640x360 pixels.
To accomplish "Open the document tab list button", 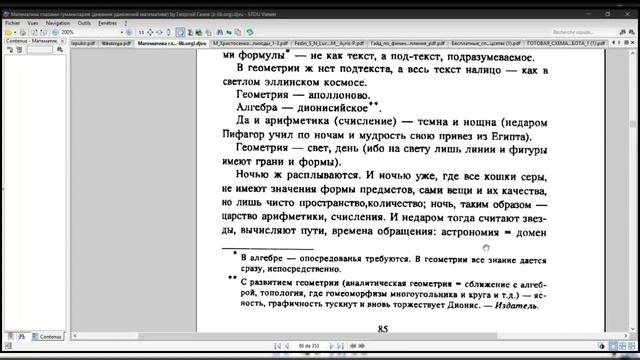I will tap(626, 42).
